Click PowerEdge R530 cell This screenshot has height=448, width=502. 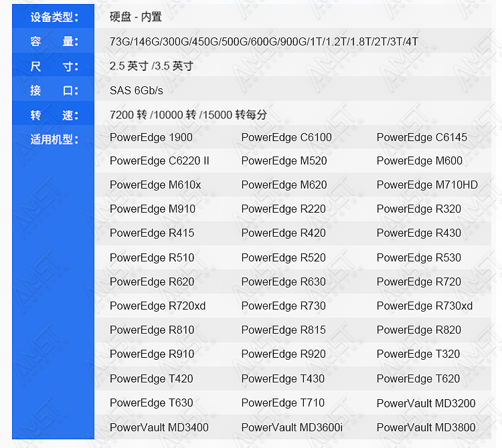point(419,257)
